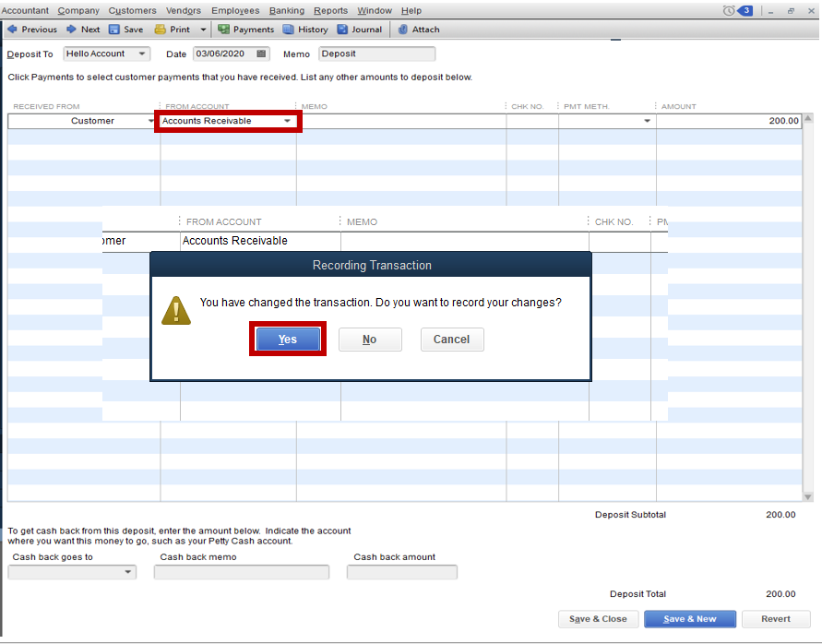
Task: Click the Save & Close button
Action: click(598, 619)
